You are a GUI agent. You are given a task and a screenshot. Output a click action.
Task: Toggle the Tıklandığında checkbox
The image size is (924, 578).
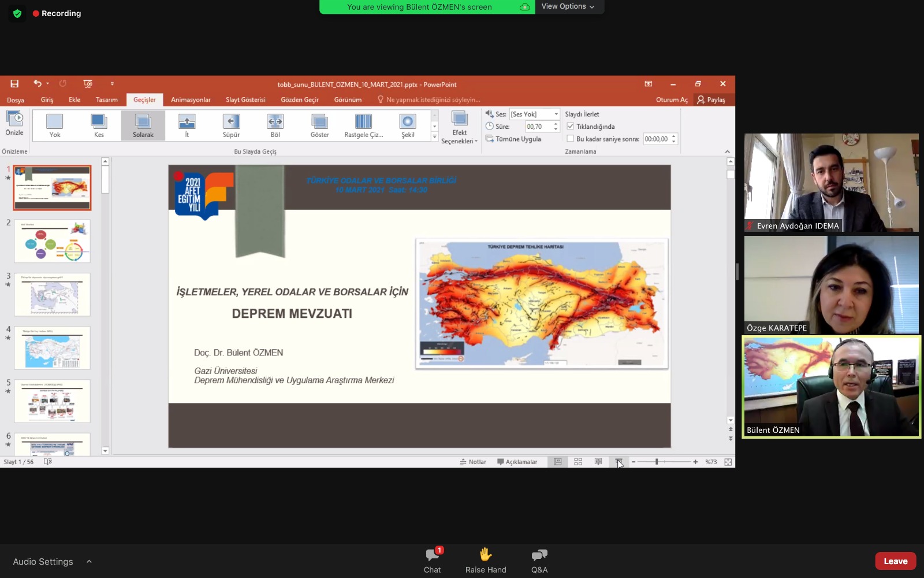coord(571,127)
